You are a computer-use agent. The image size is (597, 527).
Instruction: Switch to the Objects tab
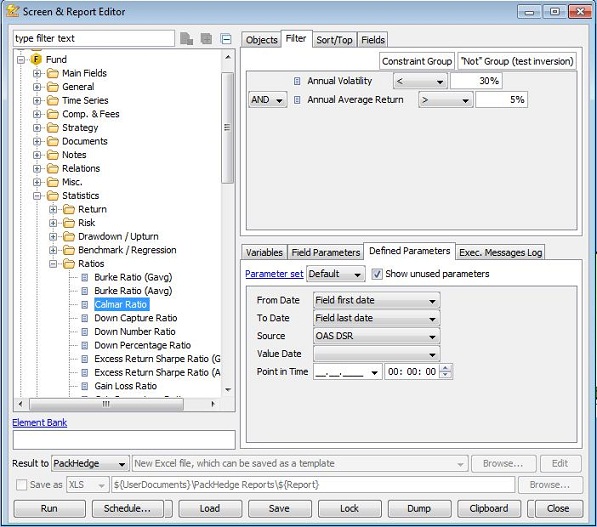[262, 40]
